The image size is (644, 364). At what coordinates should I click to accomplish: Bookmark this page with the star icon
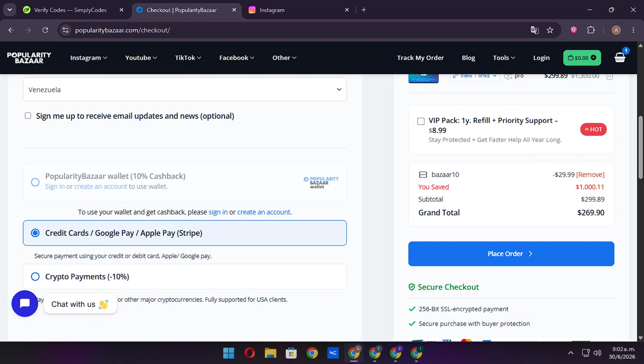coord(550,30)
